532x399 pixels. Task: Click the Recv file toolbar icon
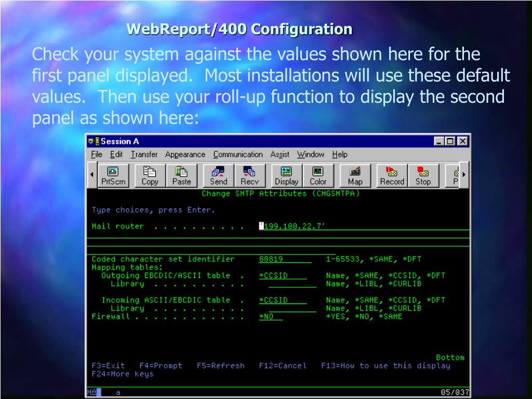(x=250, y=176)
